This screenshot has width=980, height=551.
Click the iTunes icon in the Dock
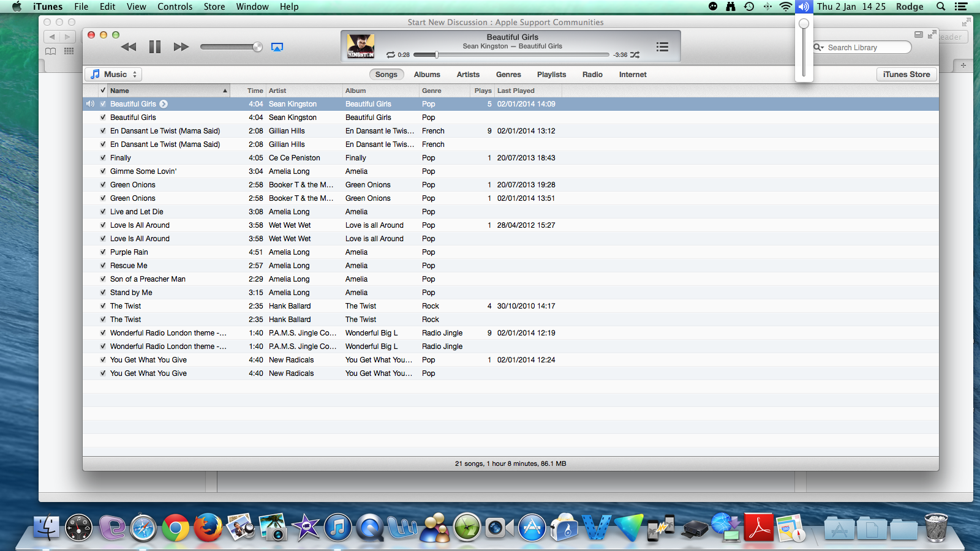point(338,528)
